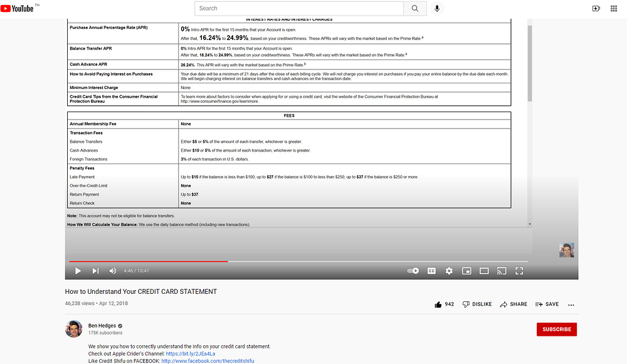Save video to a playlist

tap(547, 304)
